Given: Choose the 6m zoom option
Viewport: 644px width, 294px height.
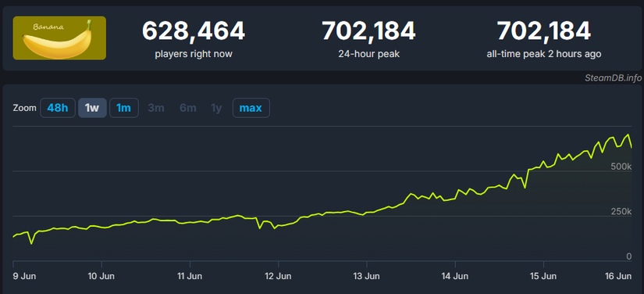Looking at the screenshot, I should (187, 108).
